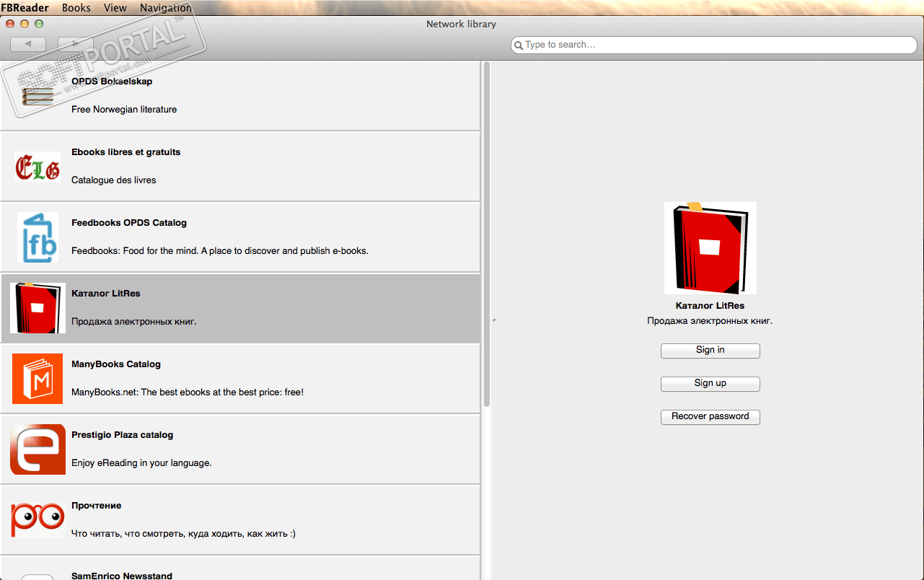Screen dimensions: 924x580
Task: Select the 'Prestigio Plaza catalog' title
Action: [123, 435]
